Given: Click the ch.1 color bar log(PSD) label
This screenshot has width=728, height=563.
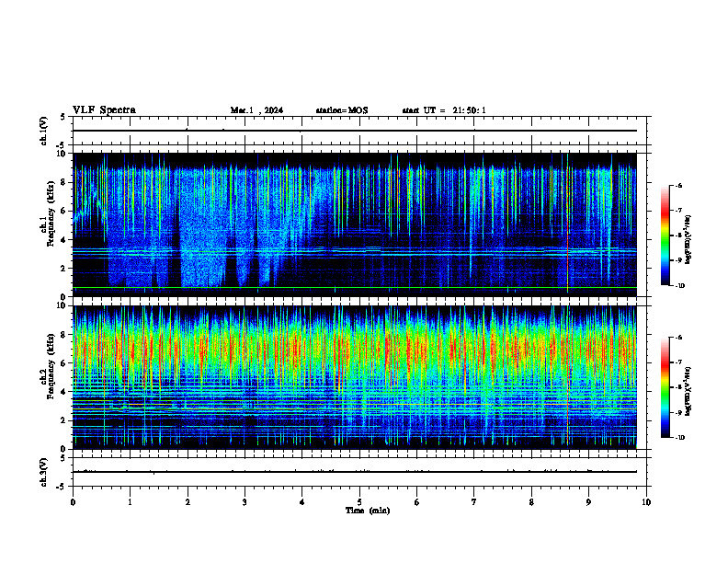Looking at the screenshot, I should pos(688,240).
